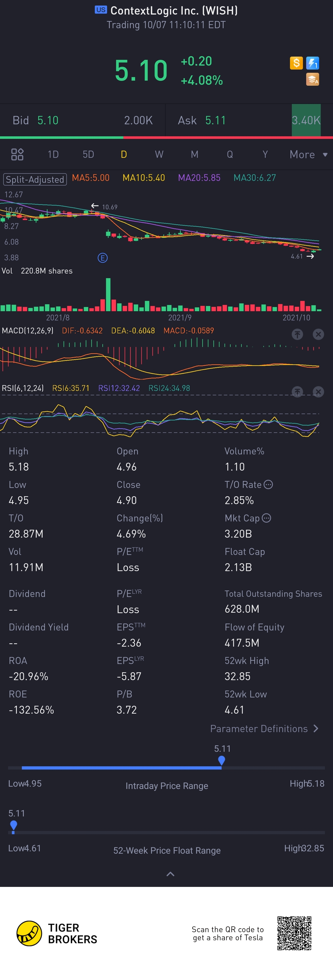Select the D daily chart tab
The width and height of the screenshot is (333, 980).
(x=124, y=155)
